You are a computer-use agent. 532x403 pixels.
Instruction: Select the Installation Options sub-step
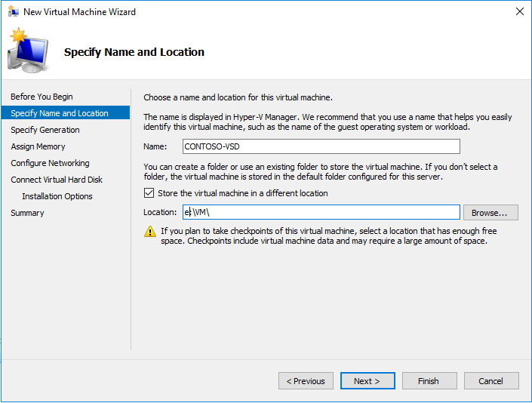pos(57,196)
